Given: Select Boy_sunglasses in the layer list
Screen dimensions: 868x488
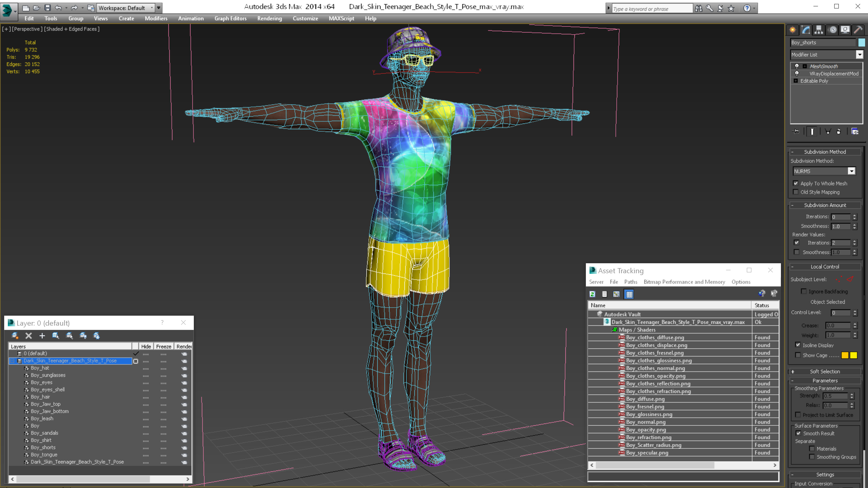Looking at the screenshot, I should coord(48,375).
